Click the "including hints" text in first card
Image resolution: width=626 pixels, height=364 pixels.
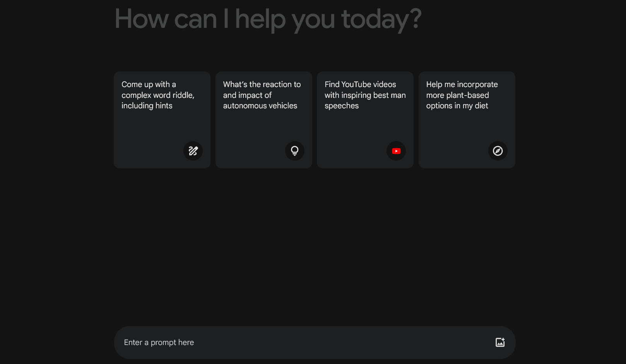pos(147,106)
